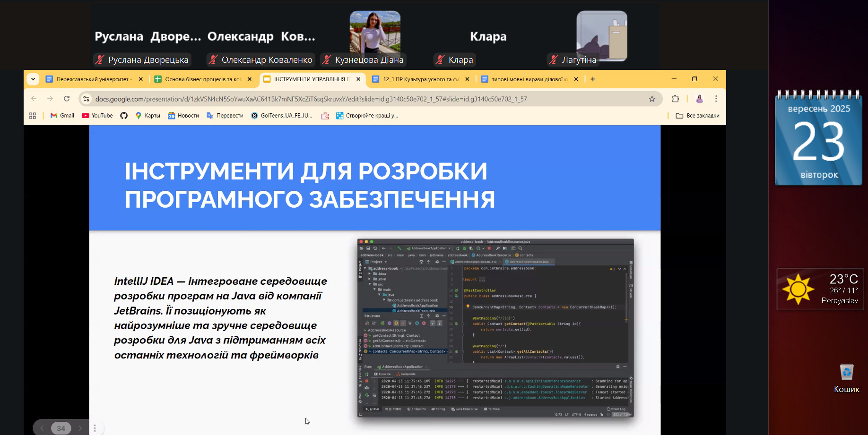The width and height of the screenshot is (868, 435).
Task: Click the slide number 34 indicator
Action: point(61,428)
